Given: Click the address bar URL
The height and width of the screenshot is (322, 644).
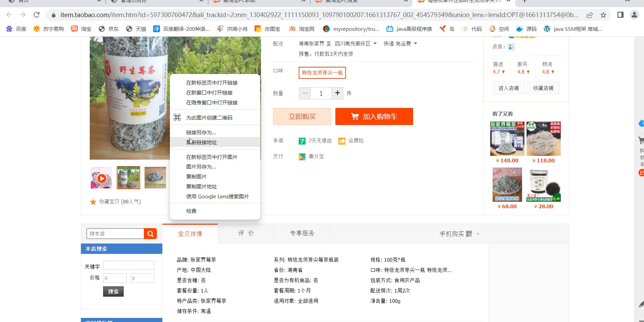Looking at the screenshot, I should 319,15.
